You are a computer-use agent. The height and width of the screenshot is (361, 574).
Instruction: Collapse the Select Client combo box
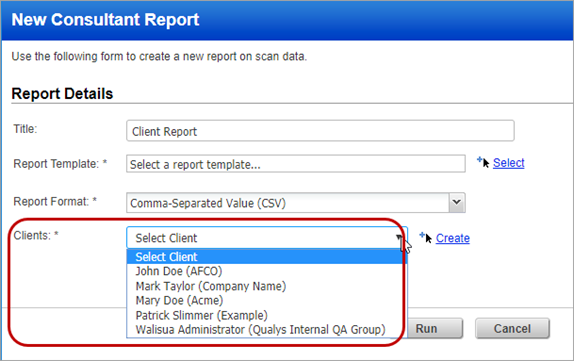click(267, 238)
